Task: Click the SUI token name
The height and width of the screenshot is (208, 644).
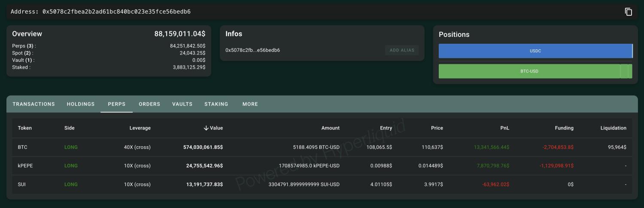Action: point(22,184)
